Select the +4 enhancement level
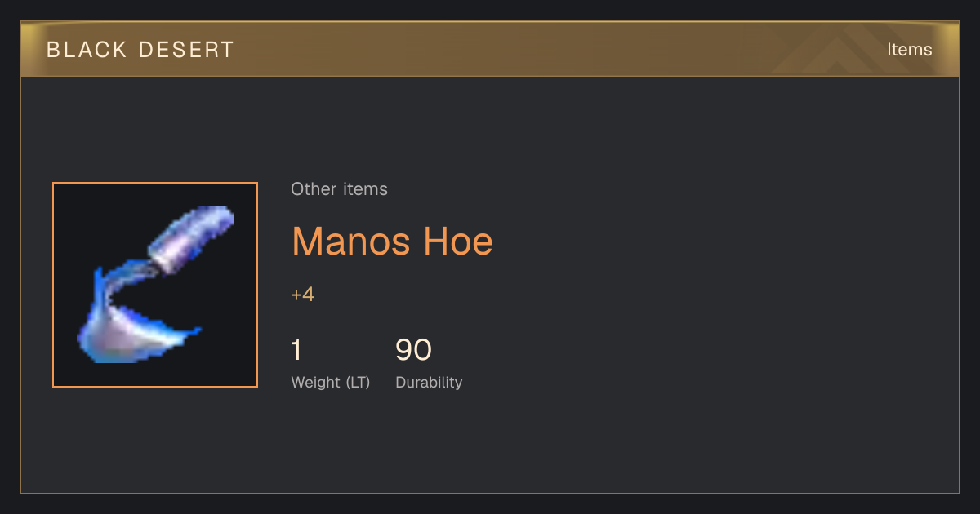The width and height of the screenshot is (980, 514). pos(302,295)
